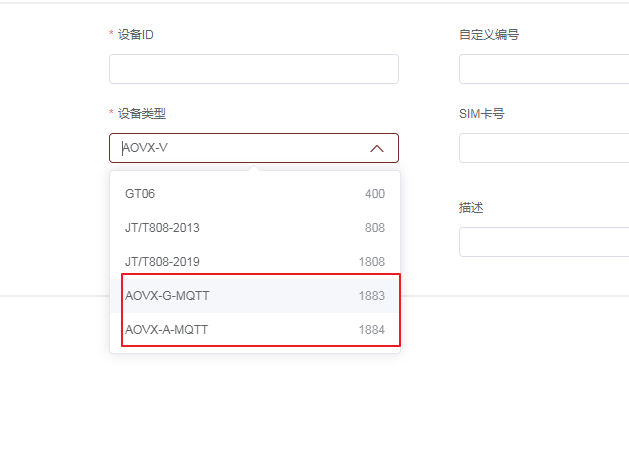The height and width of the screenshot is (457, 629).
Task: Click the 描述 label text
Action: pyautogui.click(x=471, y=208)
